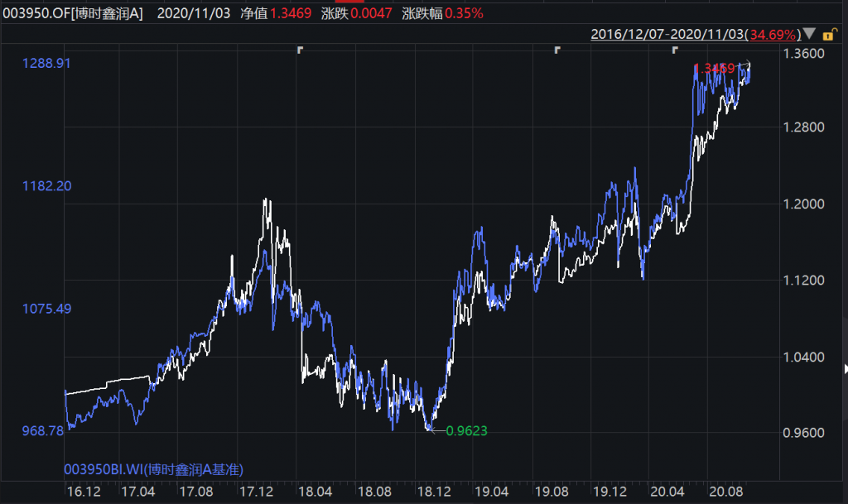
Task: Click the event flag marker above 19.08
Action: click(x=557, y=50)
